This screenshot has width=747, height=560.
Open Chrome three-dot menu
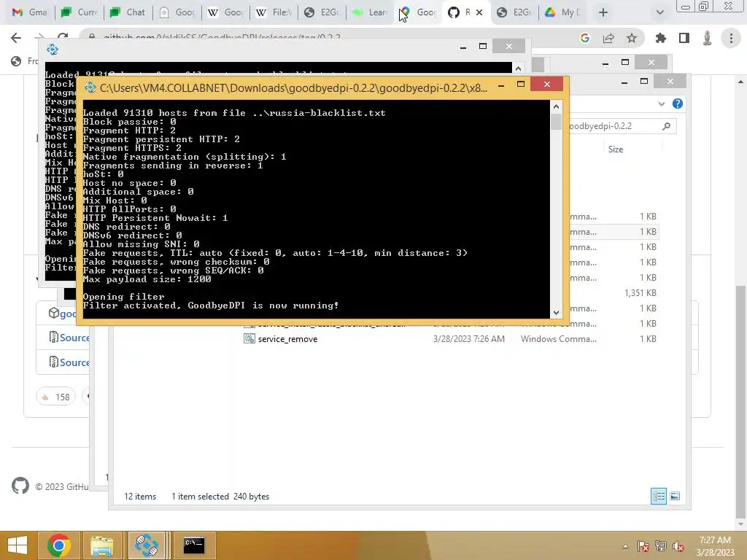731,38
